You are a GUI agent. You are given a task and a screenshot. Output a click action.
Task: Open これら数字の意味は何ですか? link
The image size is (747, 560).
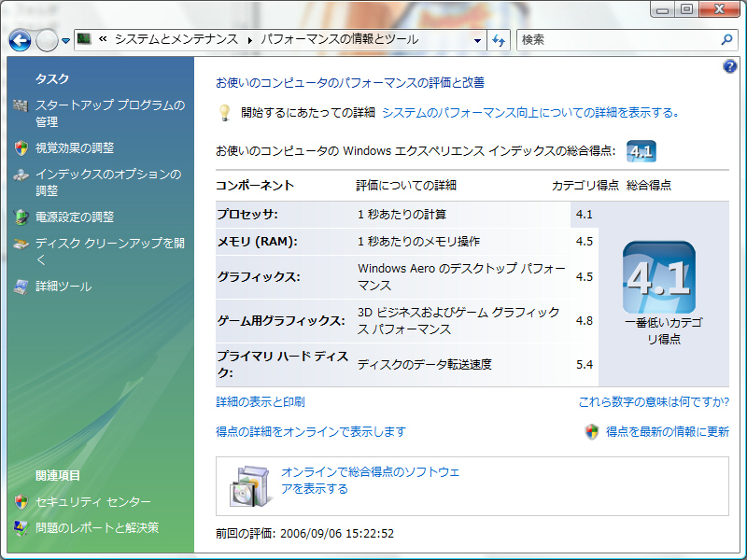[x=654, y=402]
